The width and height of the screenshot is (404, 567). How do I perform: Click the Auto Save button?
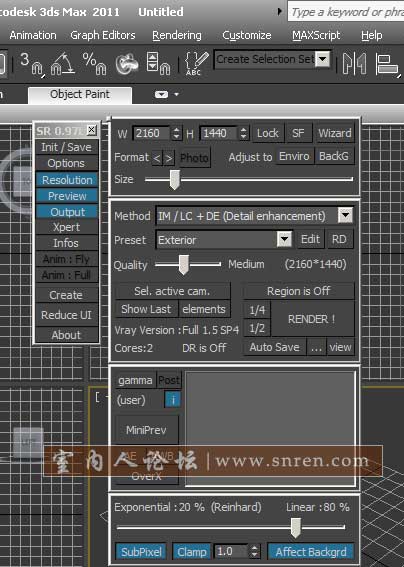(x=275, y=347)
